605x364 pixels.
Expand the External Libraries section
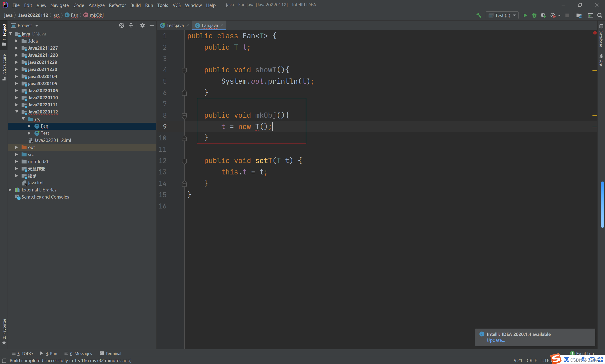coord(9,190)
